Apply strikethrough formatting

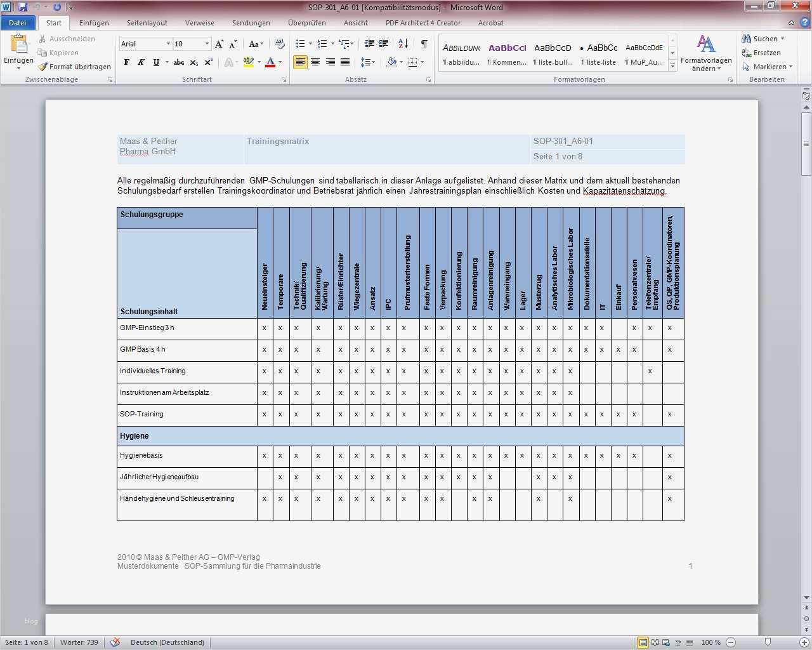pyautogui.click(x=179, y=62)
